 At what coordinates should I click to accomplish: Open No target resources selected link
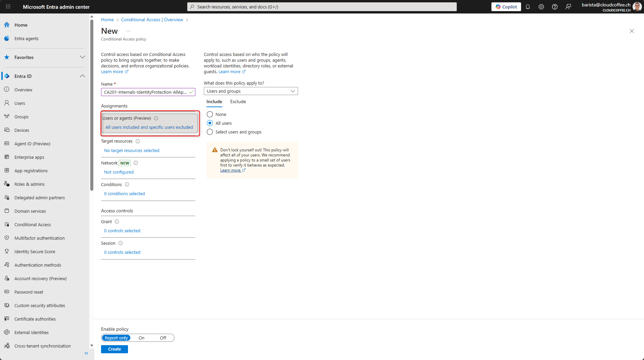[x=132, y=150]
